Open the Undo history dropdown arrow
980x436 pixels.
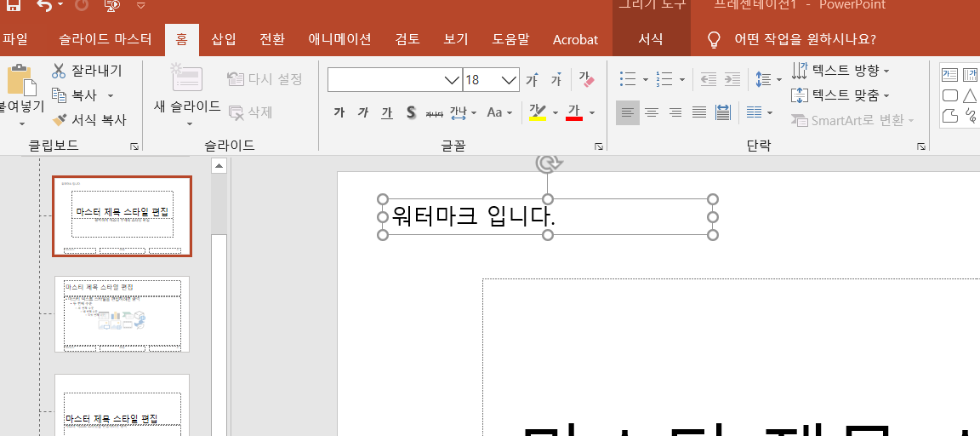tap(60, 5)
